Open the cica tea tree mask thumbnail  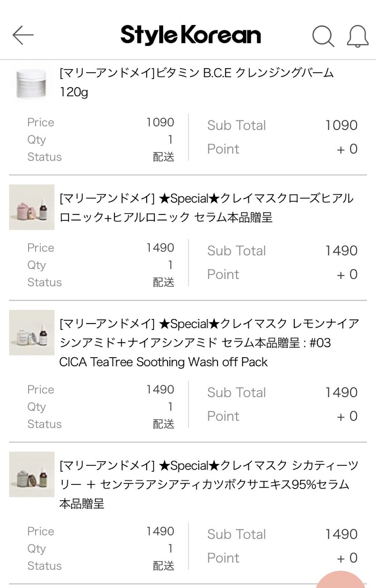(x=32, y=474)
